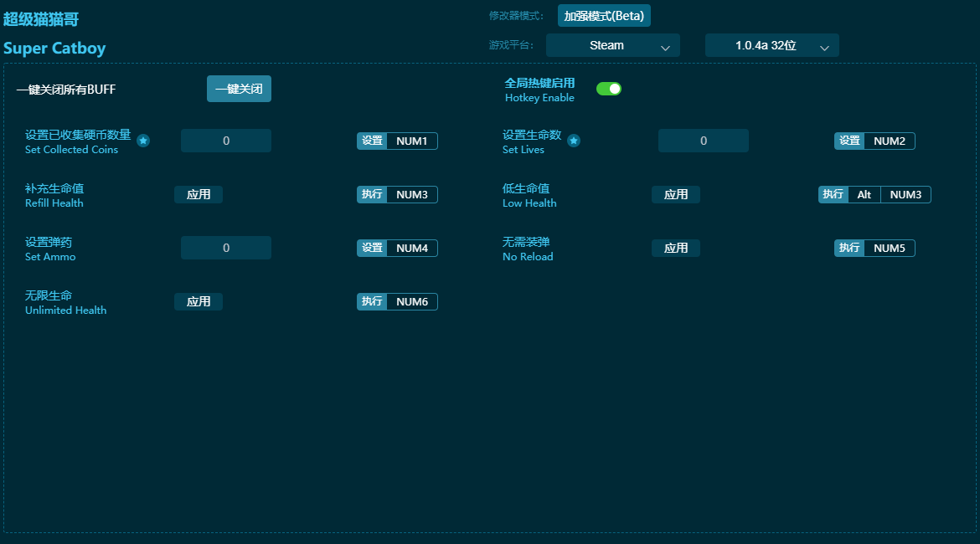Click star icon beside Set Lives
980x544 pixels.
click(x=574, y=141)
